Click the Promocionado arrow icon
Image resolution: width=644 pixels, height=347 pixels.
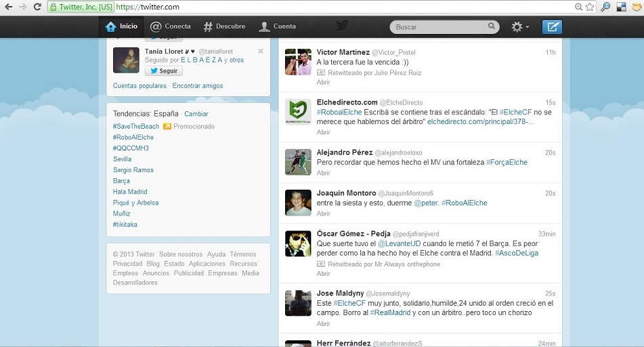167,126
